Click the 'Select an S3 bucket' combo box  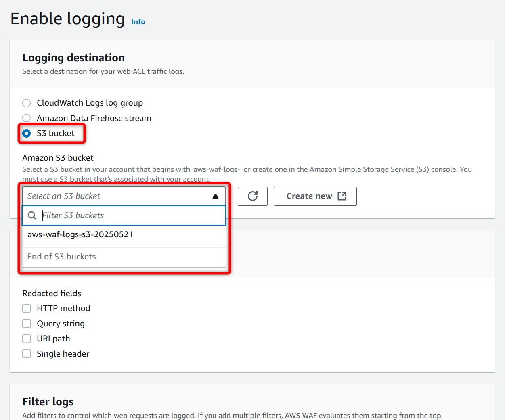click(x=117, y=196)
